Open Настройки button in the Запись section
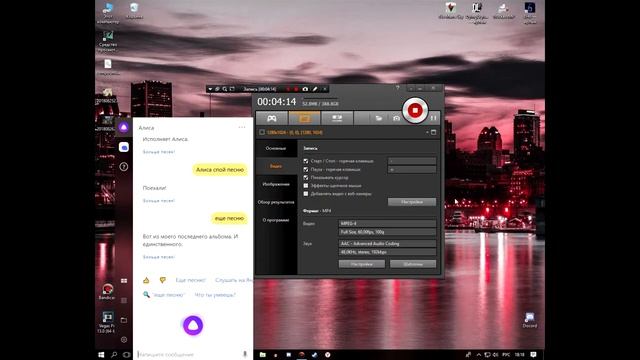This screenshot has height=360, width=640. tap(412, 202)
